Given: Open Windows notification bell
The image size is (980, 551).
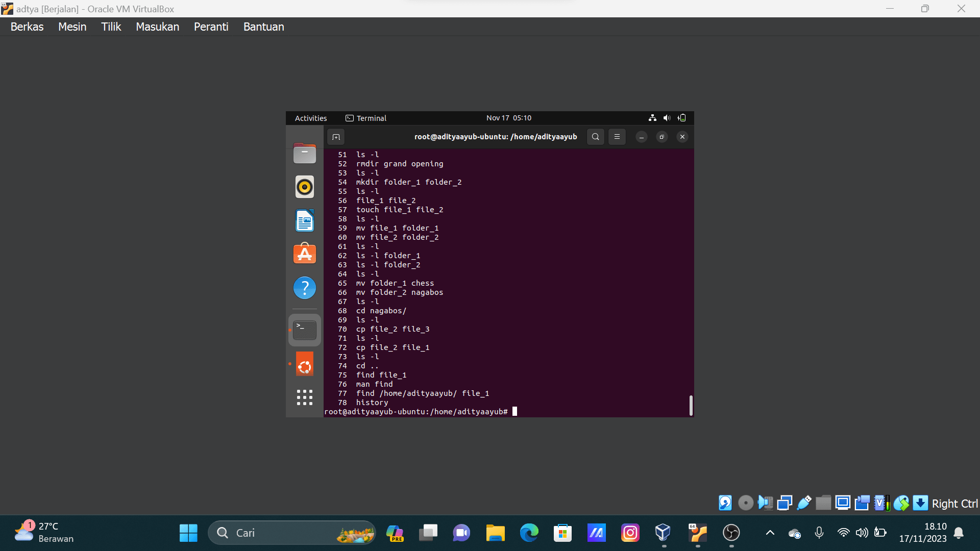Looking at the screenshot, I should pyautogui.click(x=959, y=533).
